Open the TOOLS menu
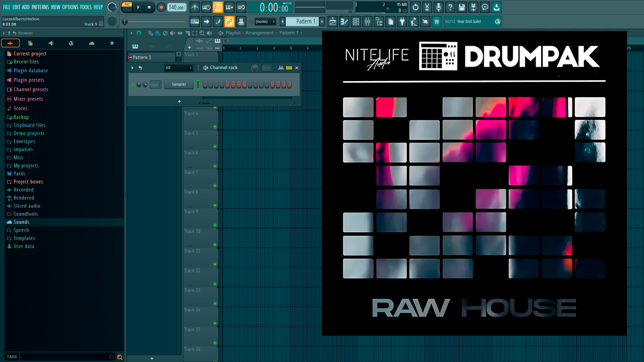 (86, 7)
